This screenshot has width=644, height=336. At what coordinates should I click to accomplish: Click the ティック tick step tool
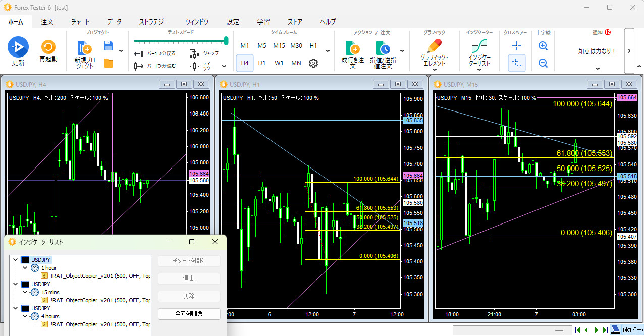(x=202, y=66)
